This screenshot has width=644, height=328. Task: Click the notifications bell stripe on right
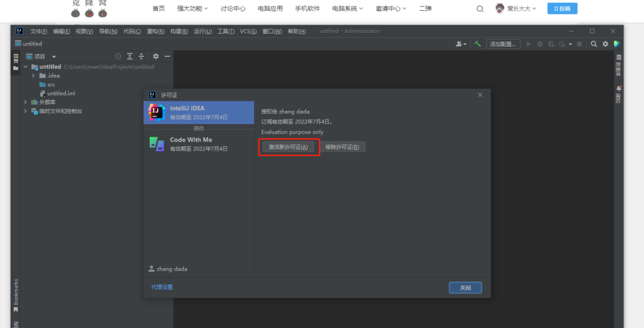point(618,94)
